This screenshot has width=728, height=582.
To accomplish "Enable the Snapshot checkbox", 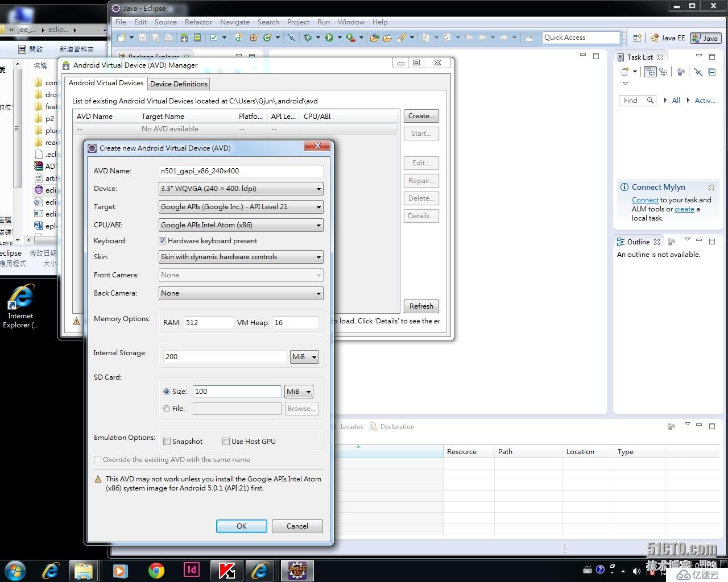I will 167,442.
